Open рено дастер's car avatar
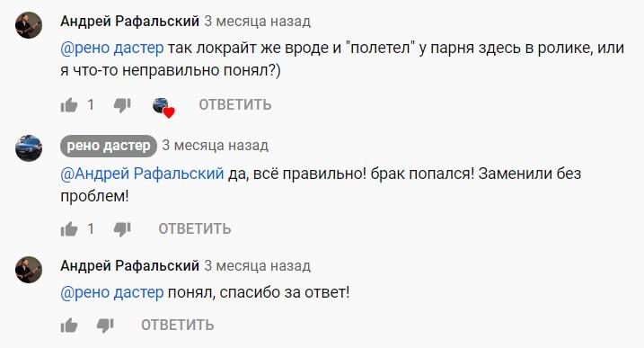Image resolution: width=644 pixels, height=348 pixels. point(29,148)
